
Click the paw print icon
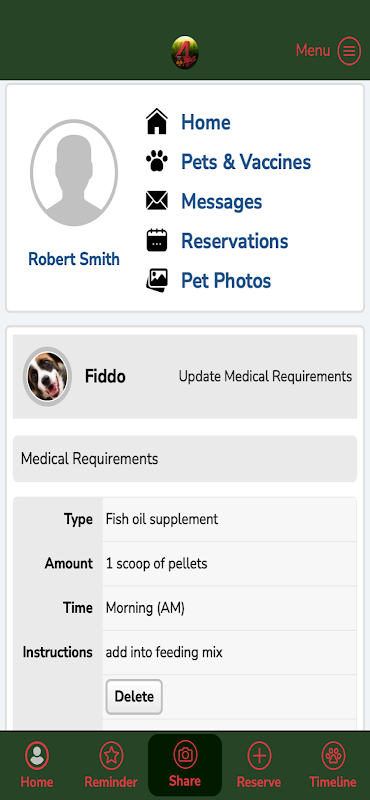coord(157,161)
